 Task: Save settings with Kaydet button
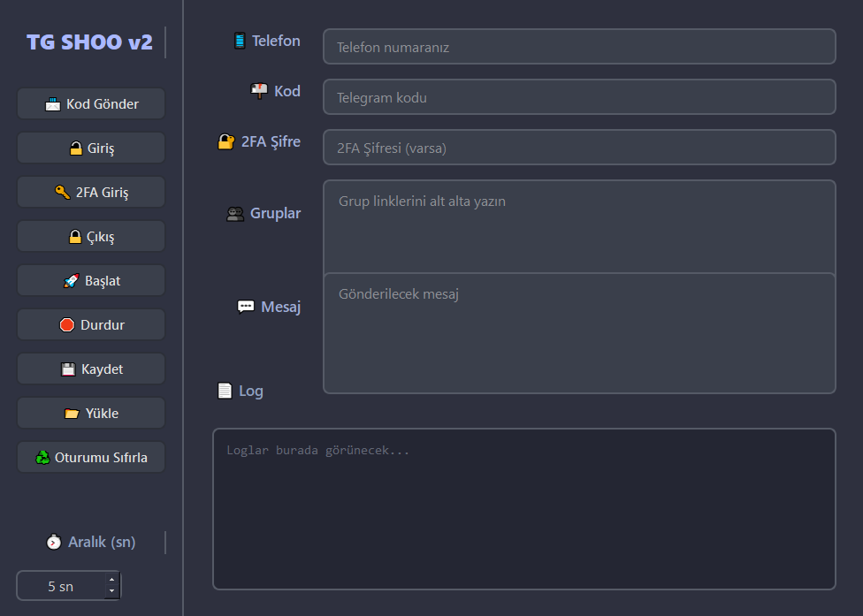pos(91,369)
